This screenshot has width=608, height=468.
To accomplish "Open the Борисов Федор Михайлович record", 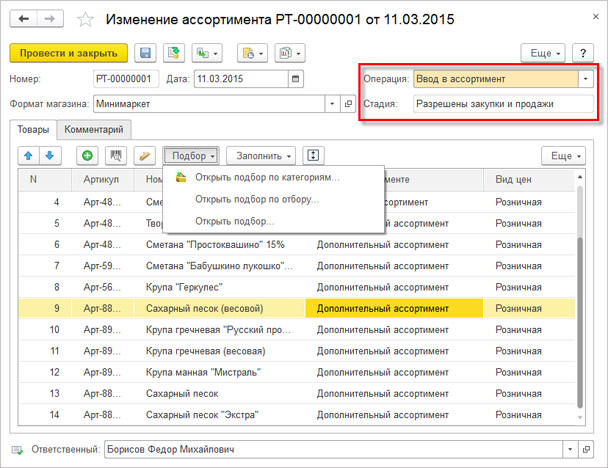I will tap(586, 449).
